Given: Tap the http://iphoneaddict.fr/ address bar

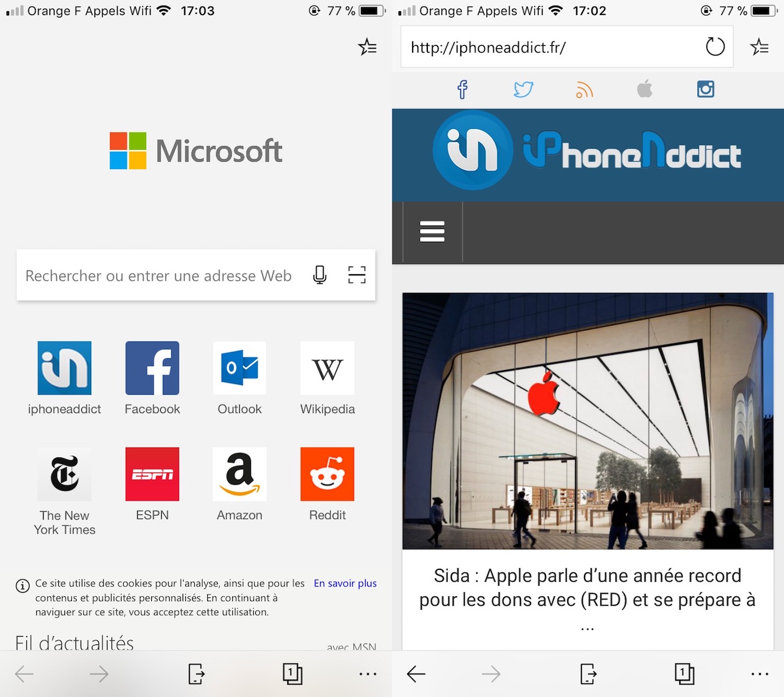Looking at the screenshot, I should pyautogui.click(x=567, y=47).
